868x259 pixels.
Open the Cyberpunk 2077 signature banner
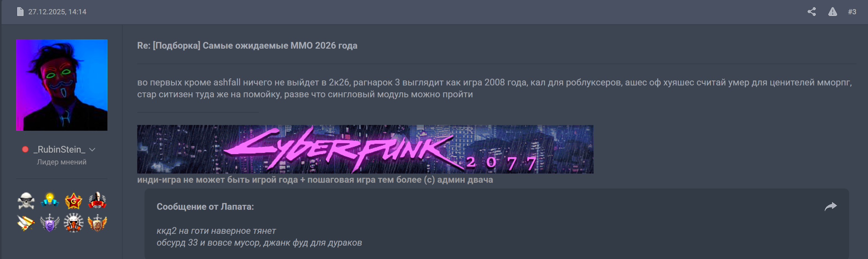(365, 149)
